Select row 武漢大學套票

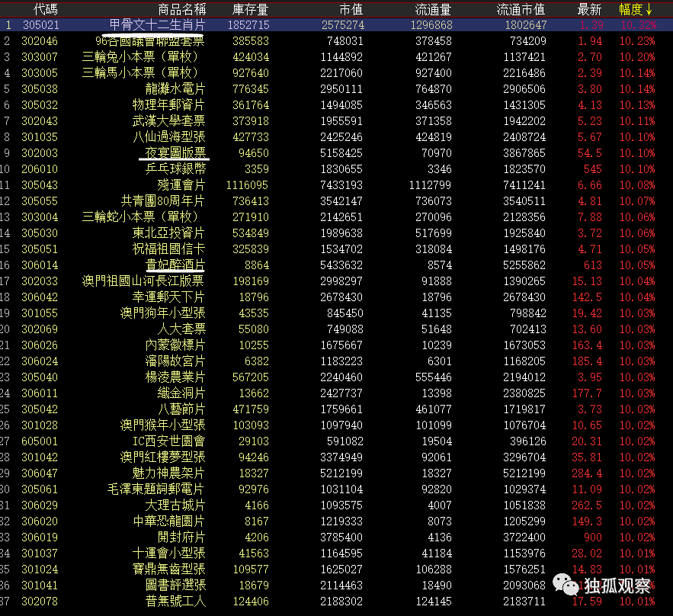[x=337, y=121]
